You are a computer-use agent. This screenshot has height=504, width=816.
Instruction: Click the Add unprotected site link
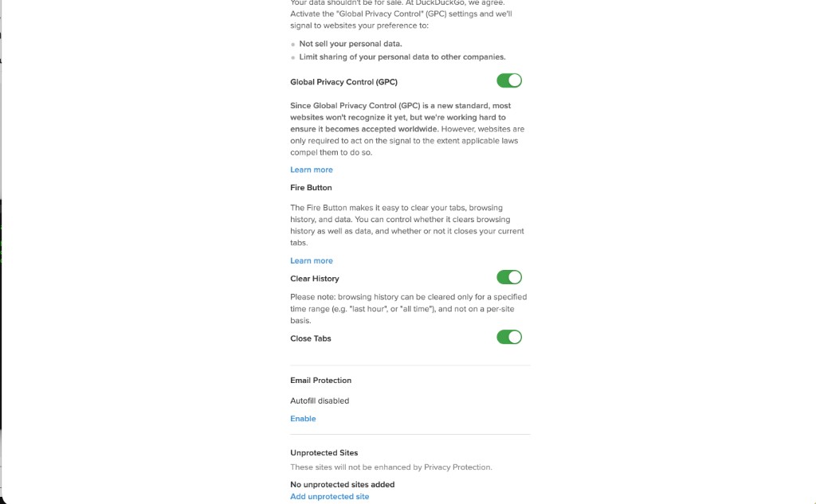(x=329, y=497)
